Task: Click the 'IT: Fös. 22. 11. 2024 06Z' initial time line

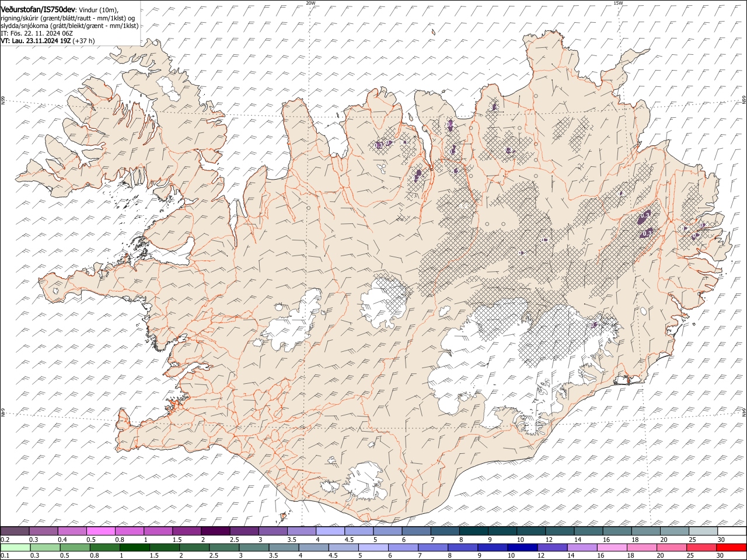Action: coord(36,33)
